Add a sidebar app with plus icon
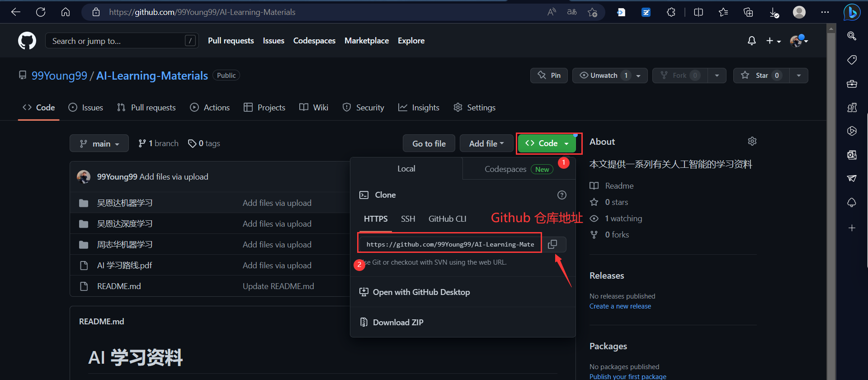868x380 pixels. click(852, 228)
